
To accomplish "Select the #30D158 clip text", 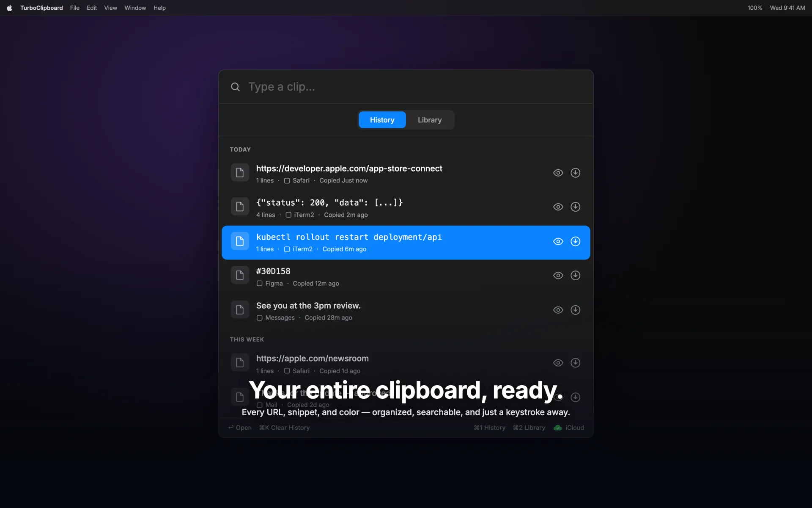I will pyautogui.click(x=273, y=271).
